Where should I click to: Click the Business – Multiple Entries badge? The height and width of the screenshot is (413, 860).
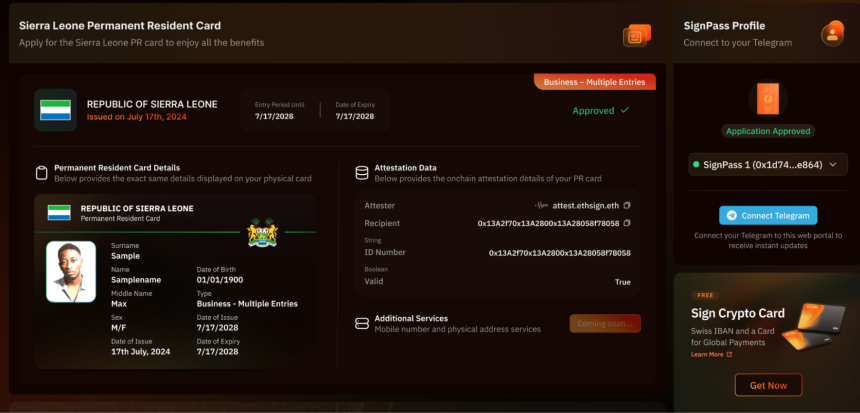click(595, 82)
